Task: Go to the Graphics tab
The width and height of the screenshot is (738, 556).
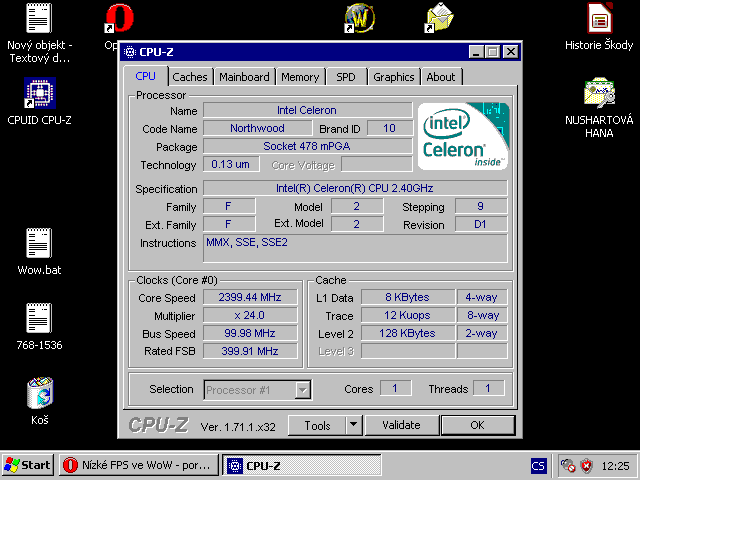Action: pyautogui.click(x=393, y=77)
